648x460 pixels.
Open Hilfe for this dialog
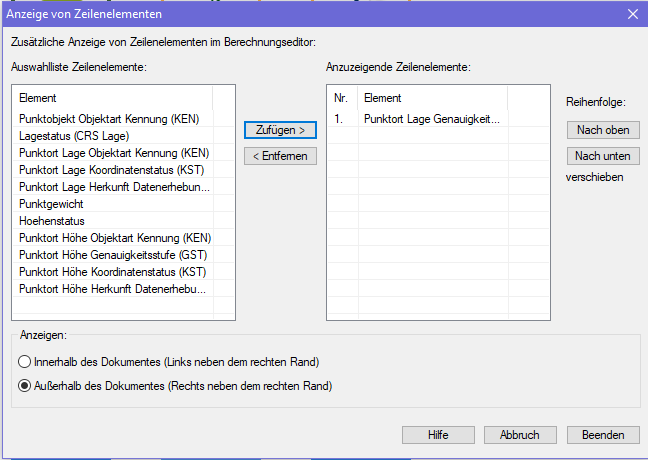click(x=438, y=435)
